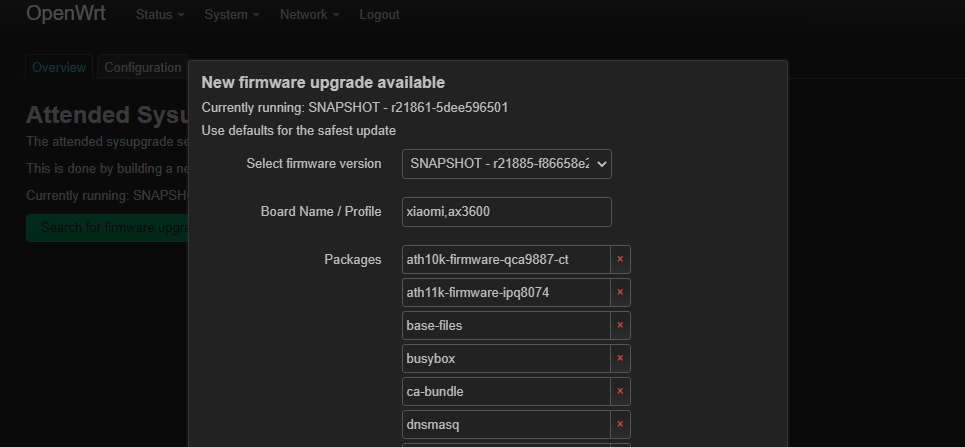Image resolution: width=965 pixels, height=447 pixels.
Task: Remove base-files package with red x
Action: (x=620, y=326)
